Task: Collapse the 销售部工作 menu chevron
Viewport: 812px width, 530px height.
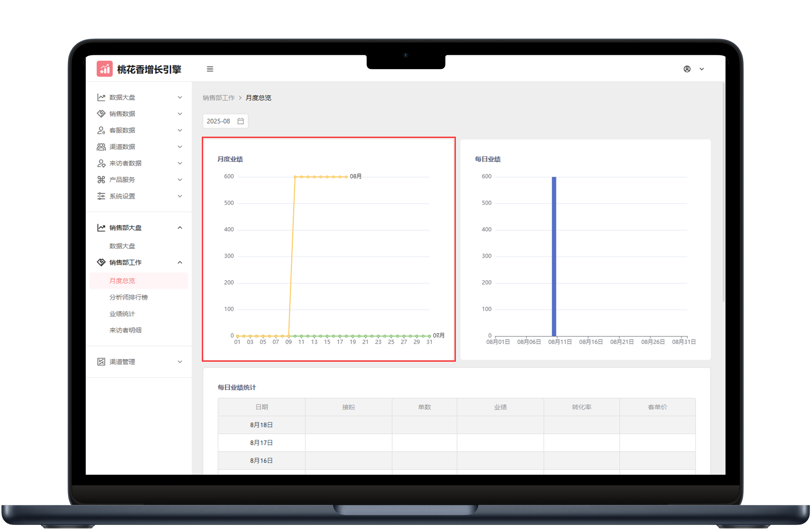Action: click(x=180, y=262)
